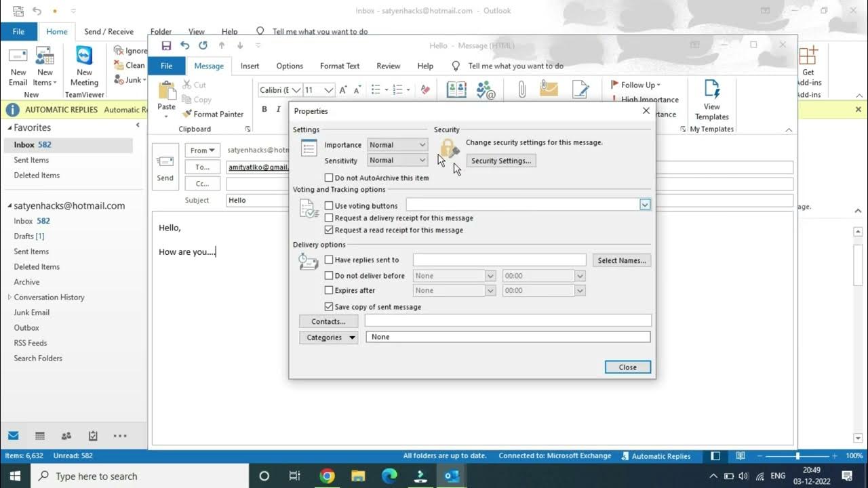Viewport: 868px width, 488px height.
Task: Enable Have replies sent to checkbox
Action: (x=329, y=260)
